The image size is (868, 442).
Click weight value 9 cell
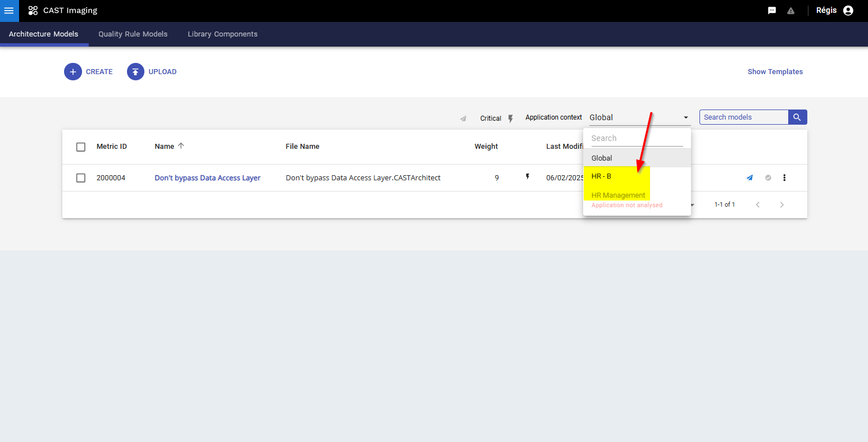click(497, 178)
